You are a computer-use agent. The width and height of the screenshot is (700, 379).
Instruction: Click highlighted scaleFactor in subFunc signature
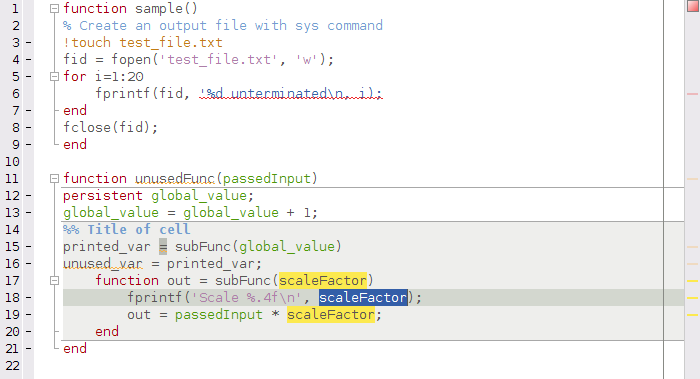[x=323, y=280]
